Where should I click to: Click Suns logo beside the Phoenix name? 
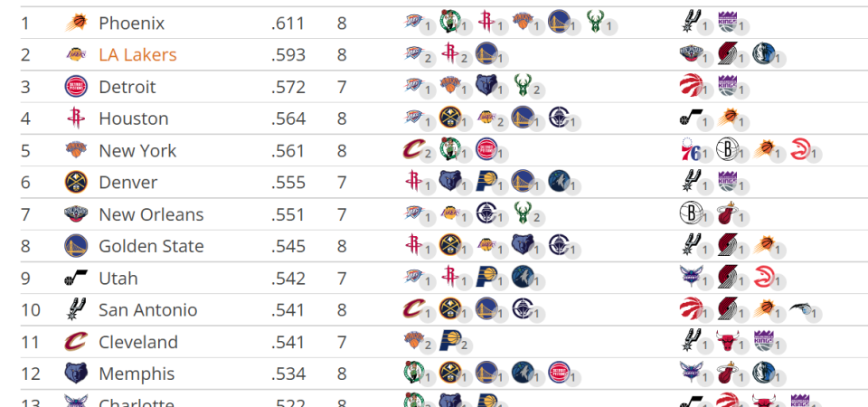click(x=76, y=23)
